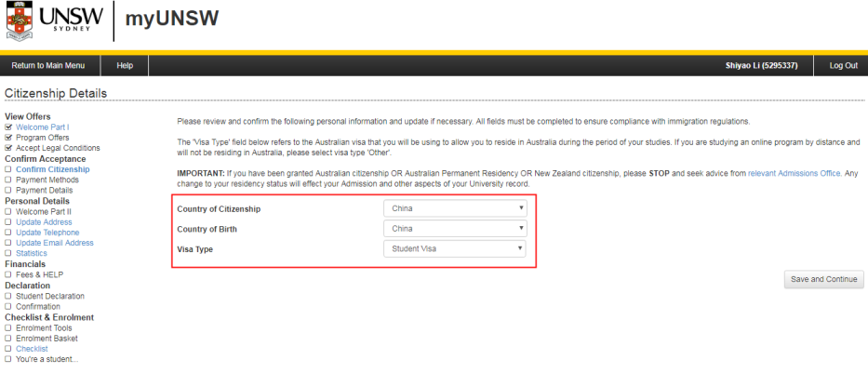The height and width of the screenshot is (373, 868).
Task: Toggle Program Offers checkbox
Action: [7, 138]
